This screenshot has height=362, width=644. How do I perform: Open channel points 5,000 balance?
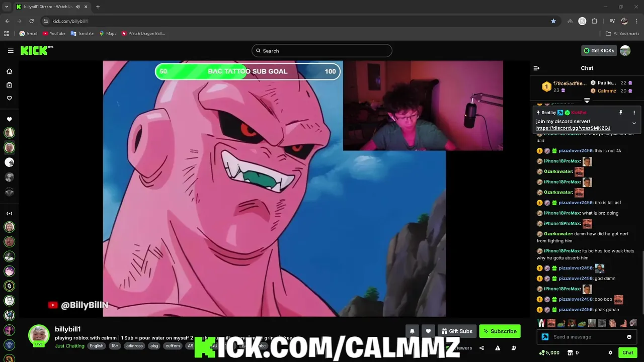click(549, 353)
